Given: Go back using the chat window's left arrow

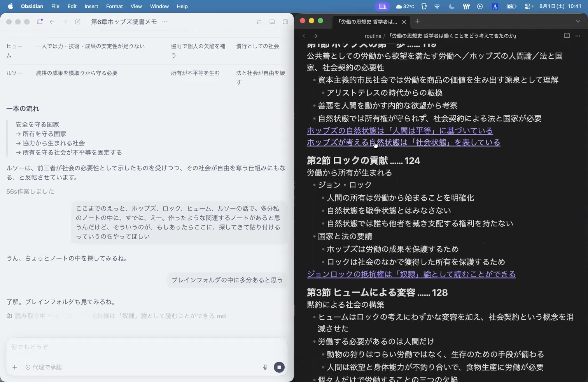Looking at the screenshot, I should pyautogui.click(x=52, y=22).
